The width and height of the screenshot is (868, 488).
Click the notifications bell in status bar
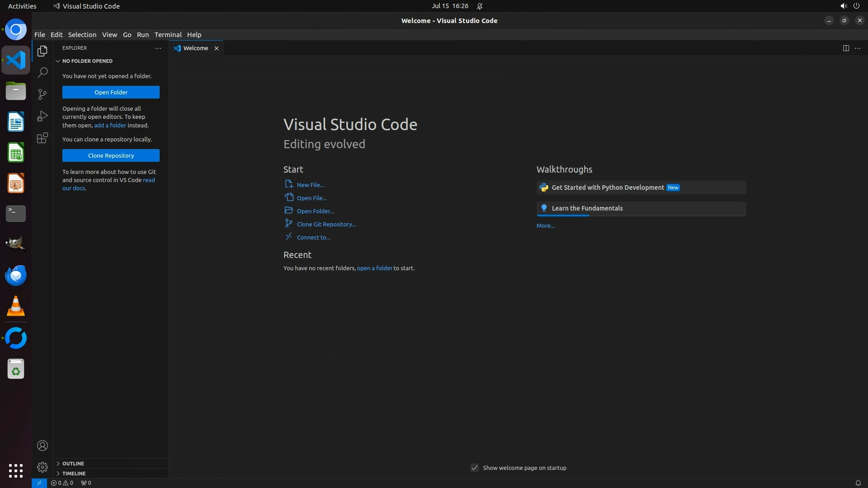pyautogui.click(x=858, y=483)
